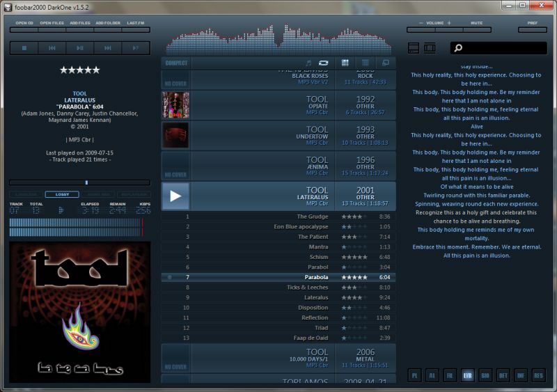Click the Lateralus album artwork
The image size is (557, 392).
point(80,313)
